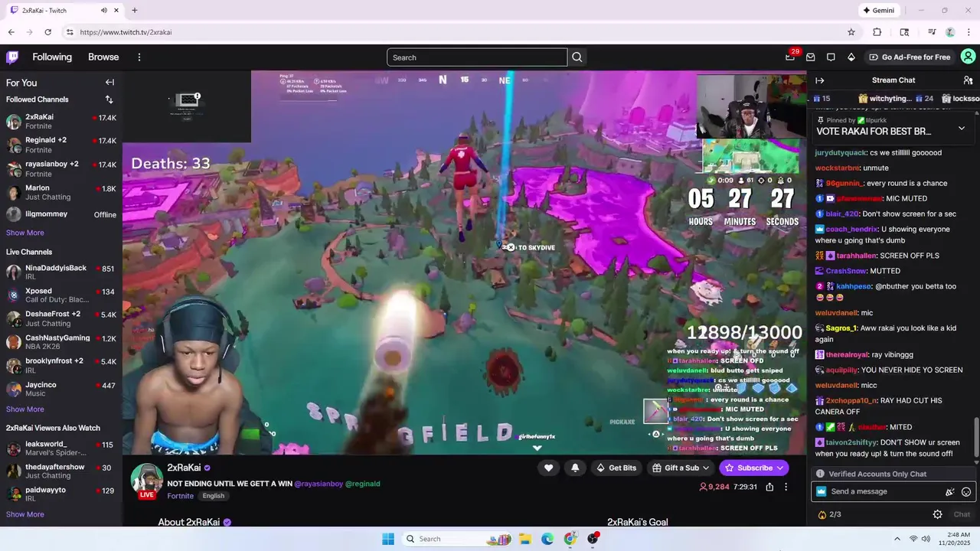The height and width of the screenshot is (551, 980).
Task: Click the Get Bits button below stream
Action: [616, 468]
